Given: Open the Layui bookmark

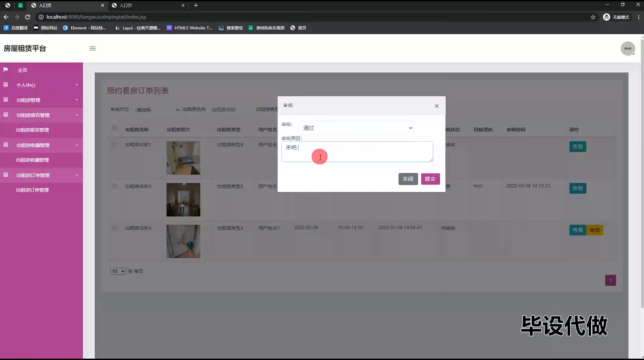Looking at the screenshot, I should pyautogui.click(x=138, y=28).
